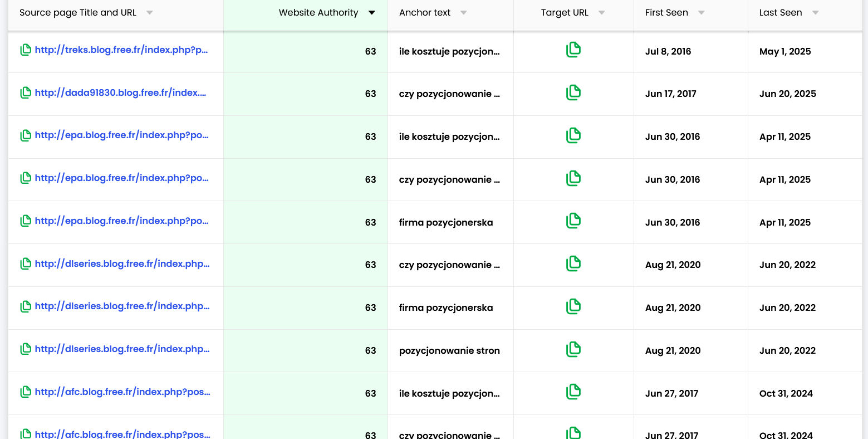Open Source page Title and URL sort dropdown
The image size is (868, 439).
(149, 13)
